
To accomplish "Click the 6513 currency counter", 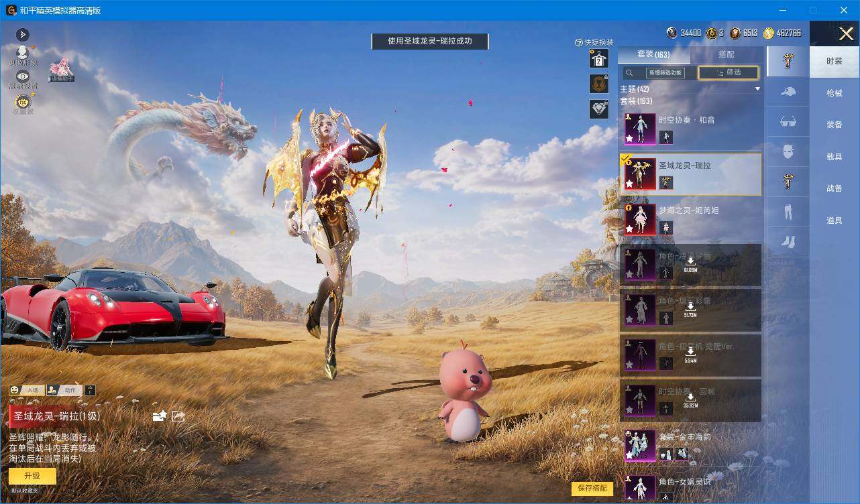I will tap(744, 33).
